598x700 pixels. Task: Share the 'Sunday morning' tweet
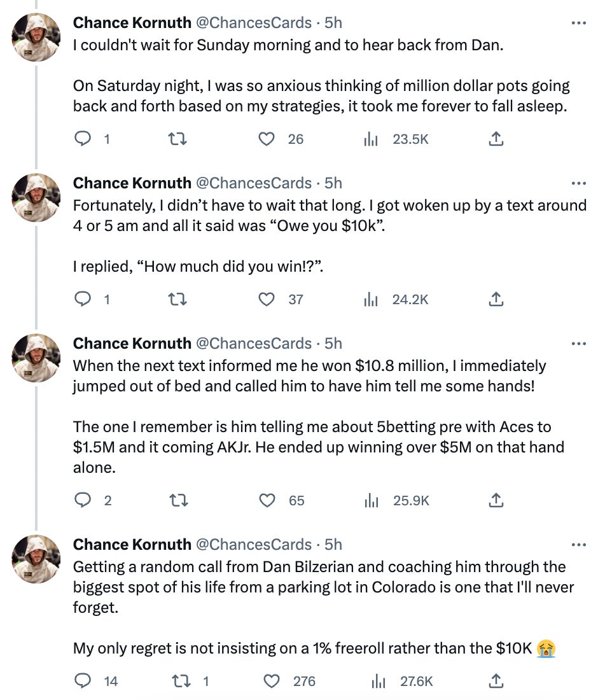[x=496, y=139]
